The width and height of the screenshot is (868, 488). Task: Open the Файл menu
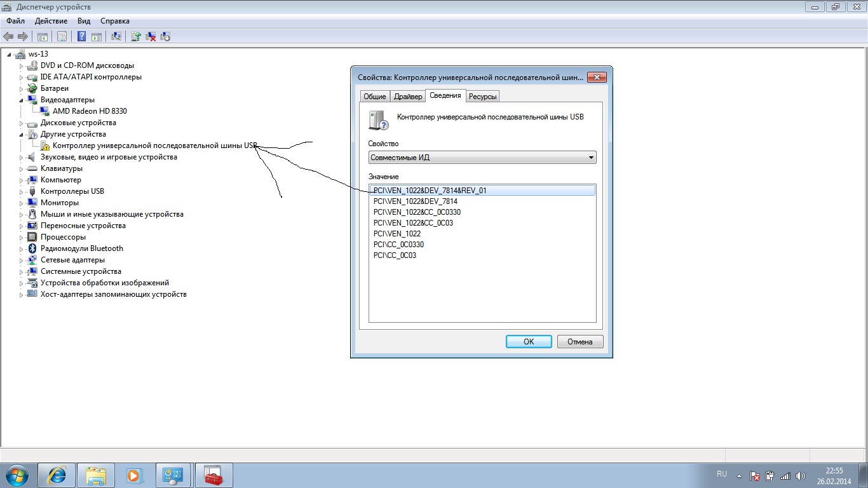coord(16,21)
